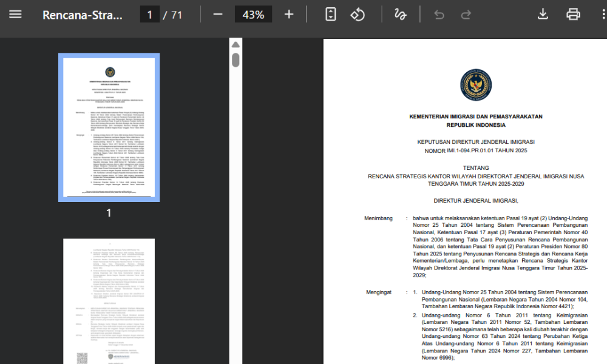607x364 pixels.
Task: Click the thumbnail scrollbar up arrow
Action: pos(236,45)
